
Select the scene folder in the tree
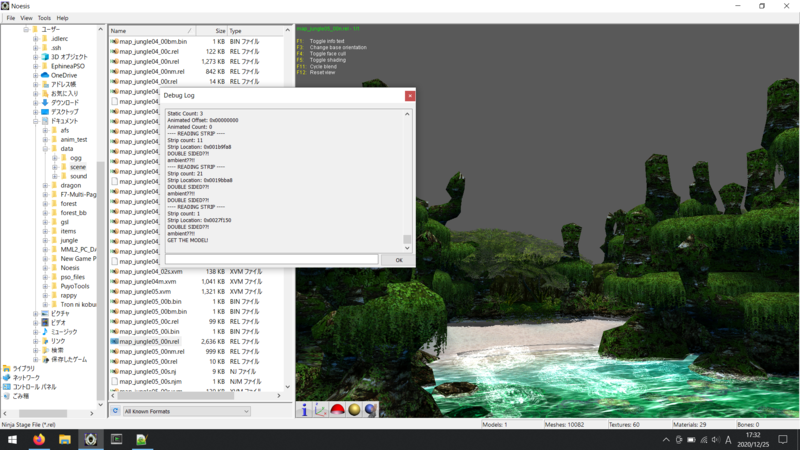(78, 167)
